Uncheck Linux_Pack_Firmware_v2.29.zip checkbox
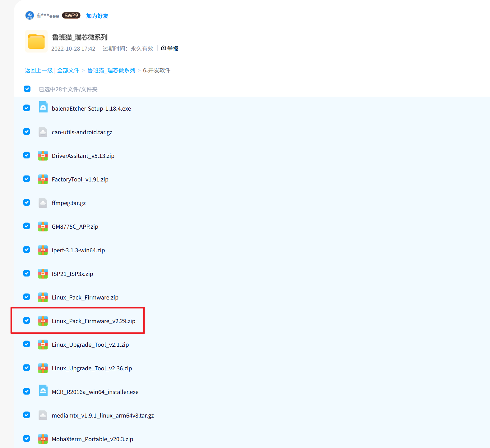Screen dimensions: 490x448 click(27, 320)
